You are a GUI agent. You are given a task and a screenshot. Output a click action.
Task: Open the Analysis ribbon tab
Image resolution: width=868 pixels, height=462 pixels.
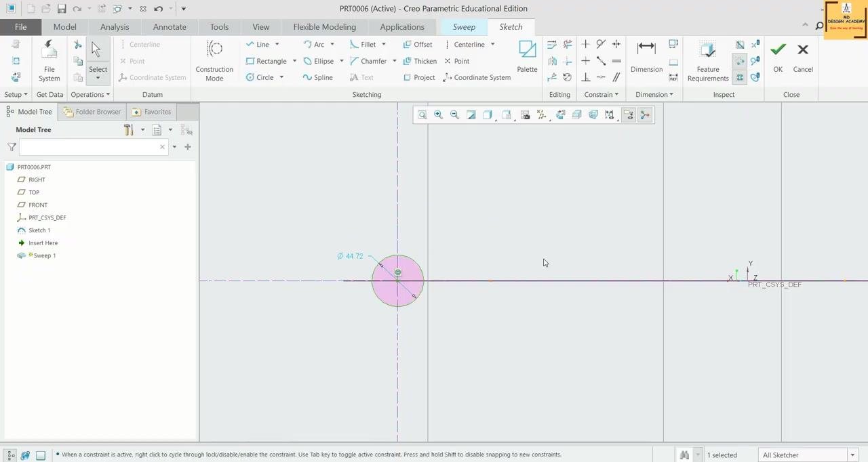pyautogui.click(x=115, y=27)
